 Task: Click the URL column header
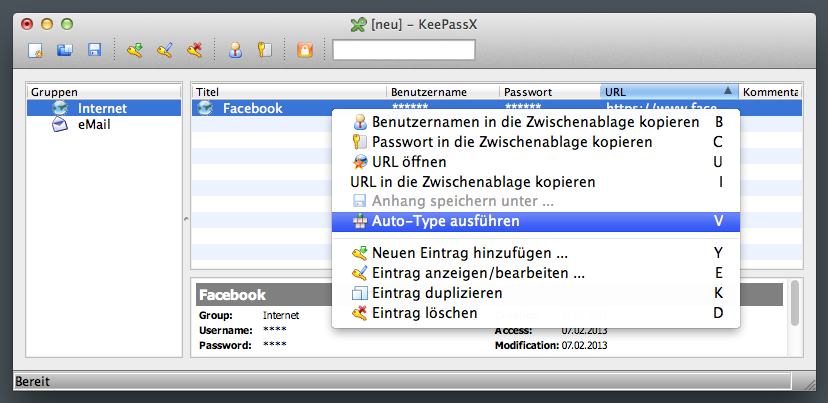[x=669, y=92]
